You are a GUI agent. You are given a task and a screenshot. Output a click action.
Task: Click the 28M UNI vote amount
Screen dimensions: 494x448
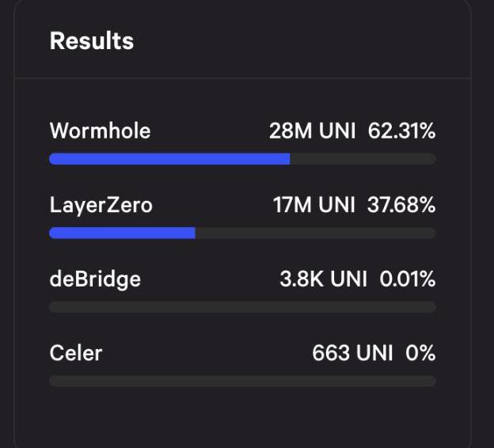point(312,131)
